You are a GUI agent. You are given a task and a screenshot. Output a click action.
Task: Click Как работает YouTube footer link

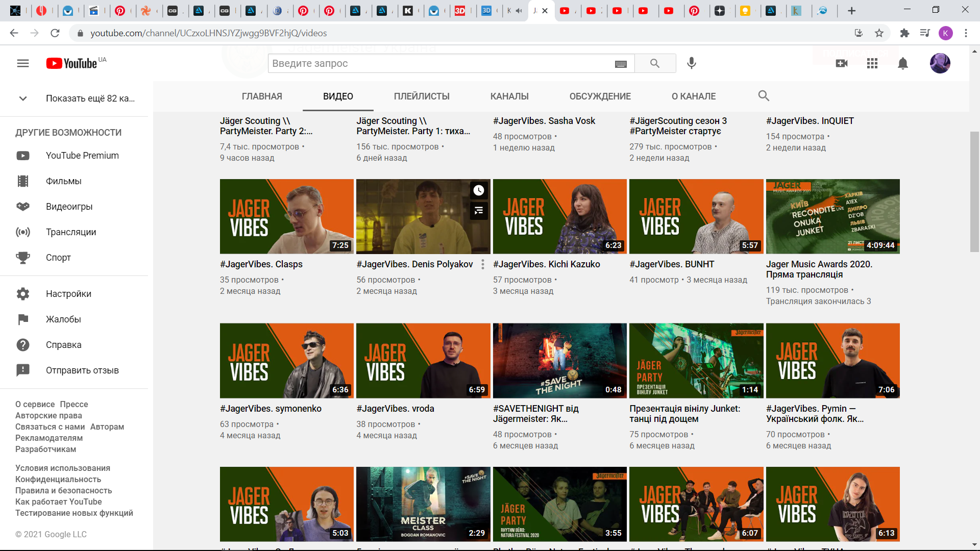59,502
